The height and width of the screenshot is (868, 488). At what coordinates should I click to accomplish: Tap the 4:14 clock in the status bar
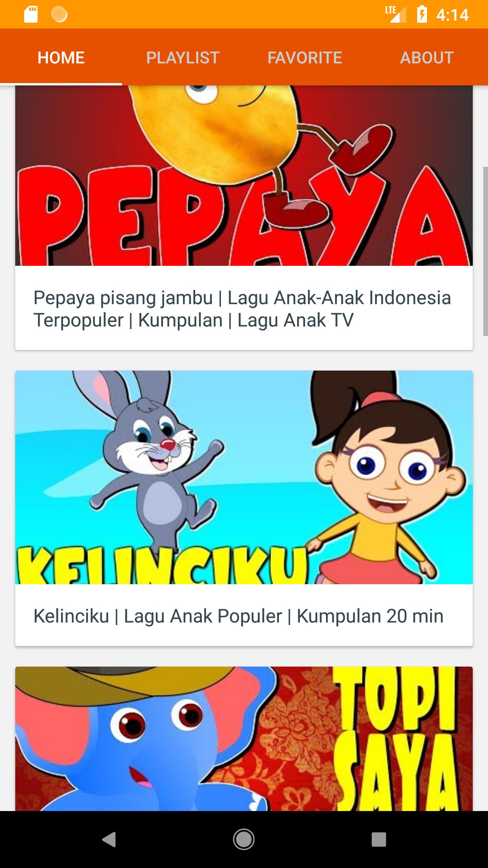pyautogui.click(x=452, y=15)
